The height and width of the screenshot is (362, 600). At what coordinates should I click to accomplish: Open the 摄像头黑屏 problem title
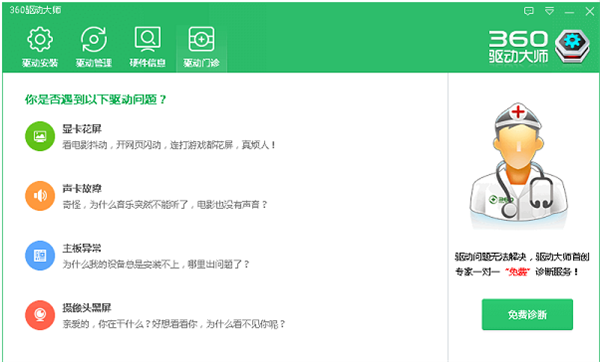(87, 308)
